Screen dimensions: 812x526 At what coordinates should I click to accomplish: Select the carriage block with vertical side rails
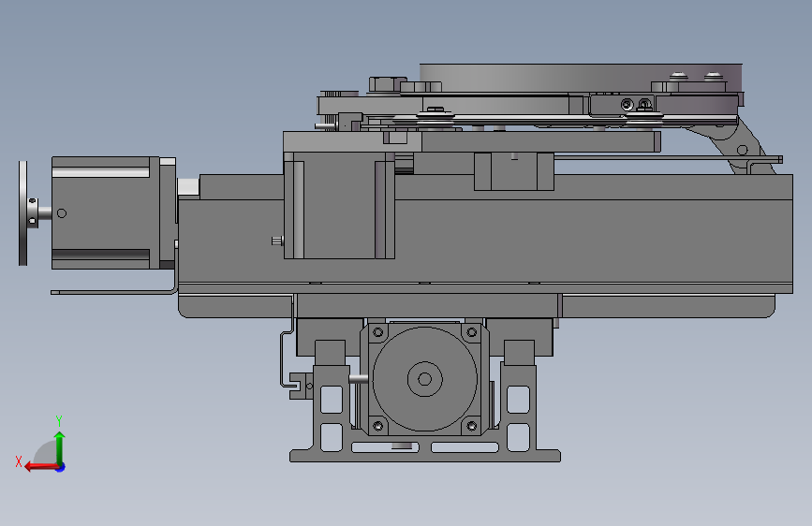(339, 206)
